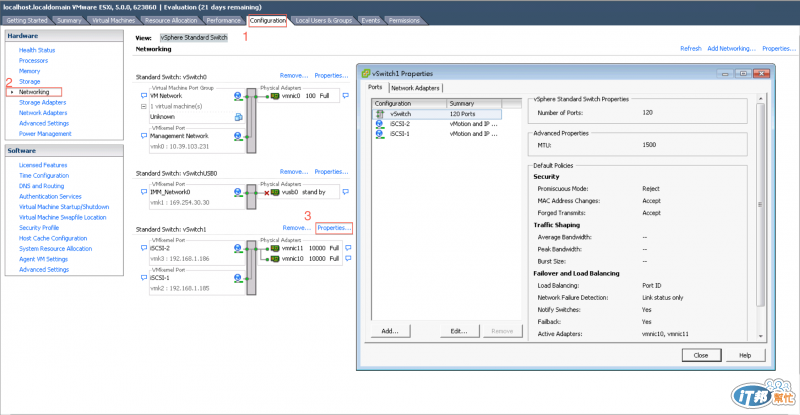Open Storage in Hardware list
This screenshot has height=415, width=800.
click(x=29, y=81)
